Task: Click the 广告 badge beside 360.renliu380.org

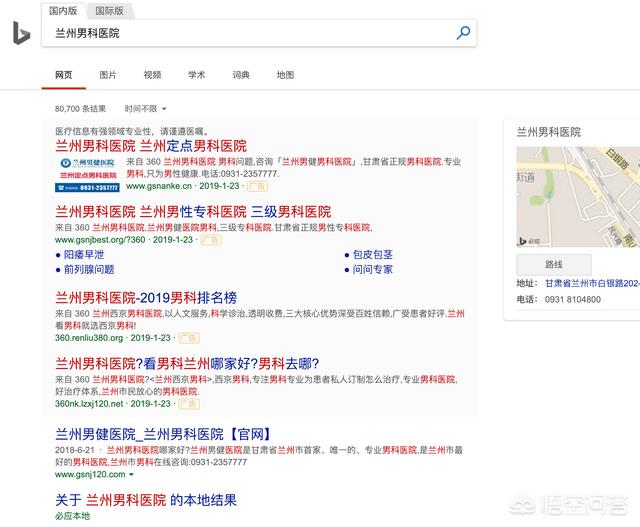Action: (x=189, y=338)
